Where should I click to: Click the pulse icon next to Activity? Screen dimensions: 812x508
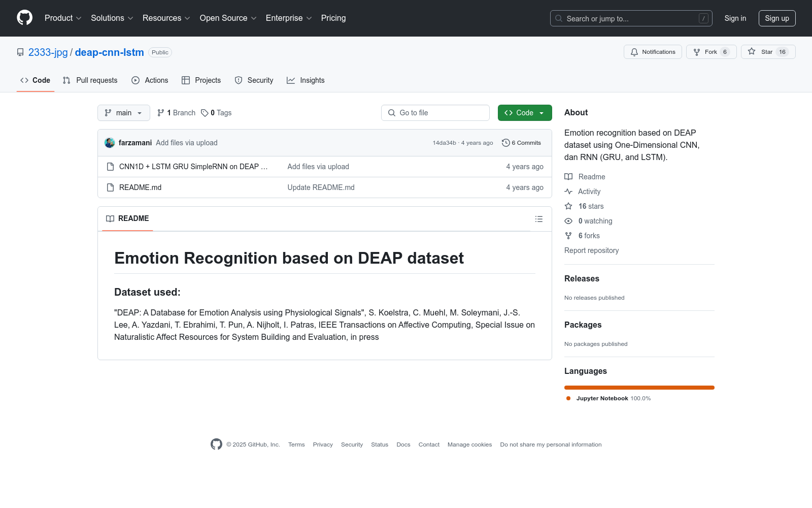[568, 192]
